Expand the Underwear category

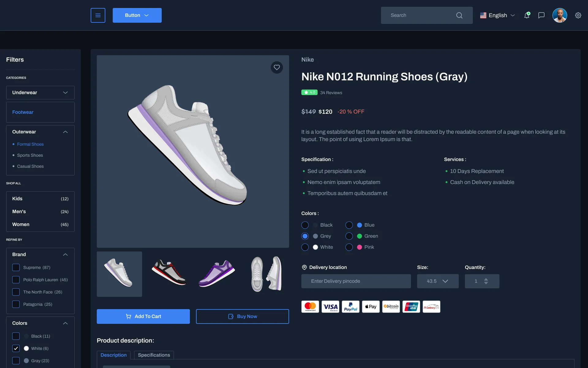pyautogui.click(x=65, y=92)
